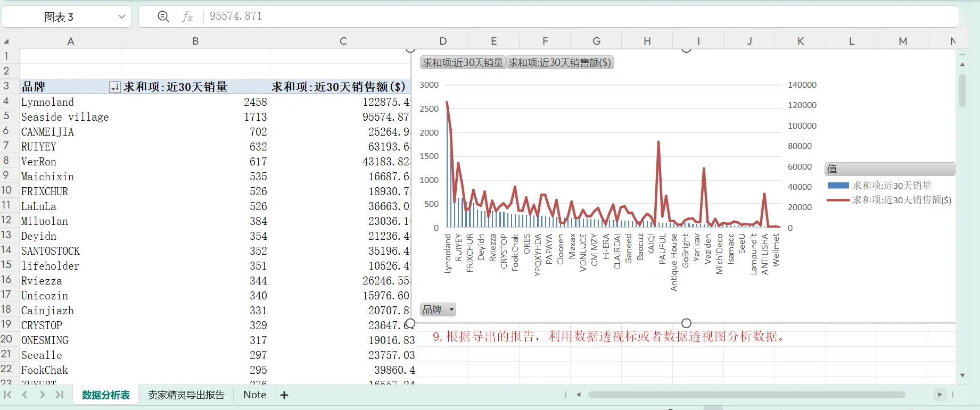This screenshot has height=410, width=980.
Task: Select column D header
Action: pyautogui.click(x=443, y=41)
